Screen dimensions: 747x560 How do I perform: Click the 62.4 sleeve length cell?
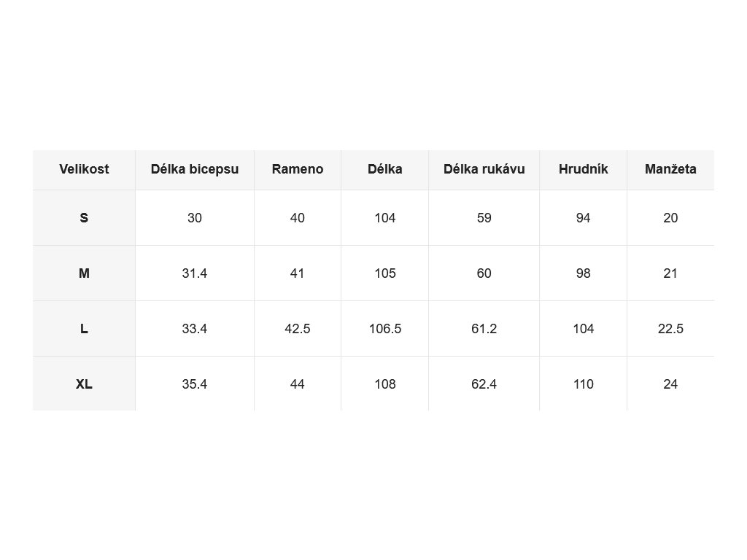coord(484,384)
